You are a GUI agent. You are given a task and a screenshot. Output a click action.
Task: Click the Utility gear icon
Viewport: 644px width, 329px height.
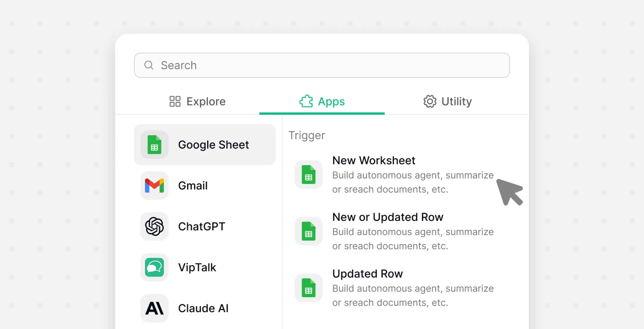pos(430,101)
